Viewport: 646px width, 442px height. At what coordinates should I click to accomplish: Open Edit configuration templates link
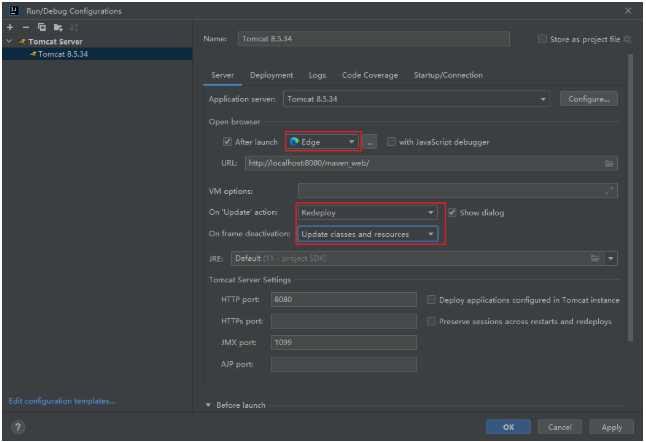click(61, 401)
